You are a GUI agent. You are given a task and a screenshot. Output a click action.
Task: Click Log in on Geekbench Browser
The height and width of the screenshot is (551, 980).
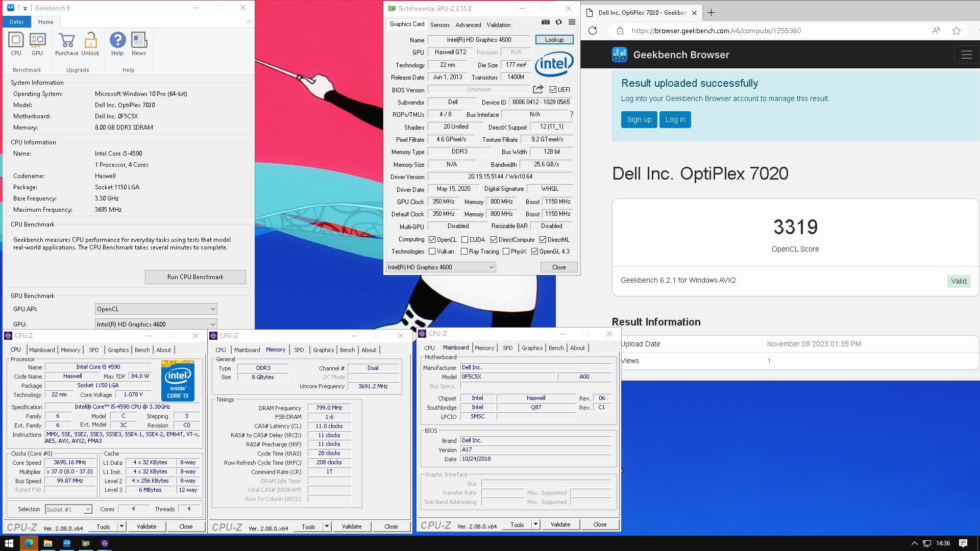click(675, 119)
